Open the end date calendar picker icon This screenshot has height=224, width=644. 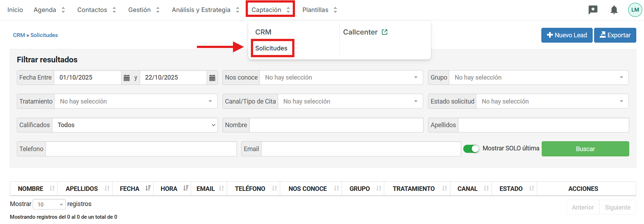[x=212, y=78]
